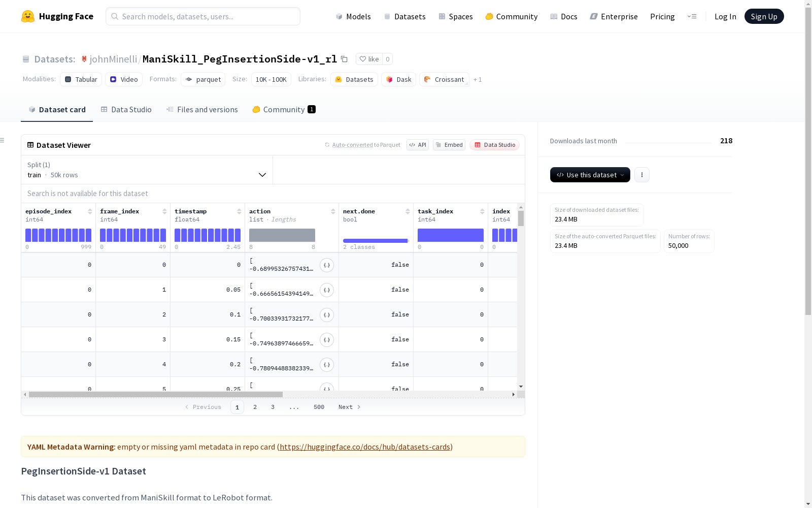Show the +1 more libraries

[478, 80]
